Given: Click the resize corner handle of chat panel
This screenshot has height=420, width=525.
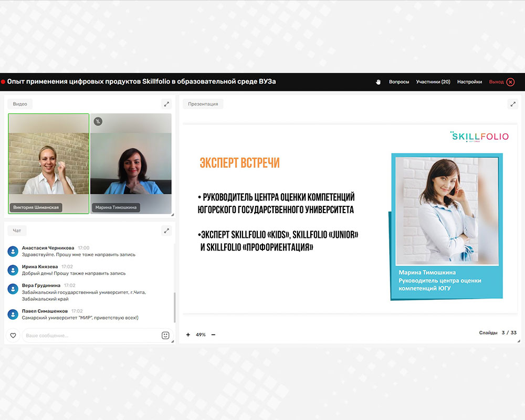Looking at the screenshot, I should [172, 341].
